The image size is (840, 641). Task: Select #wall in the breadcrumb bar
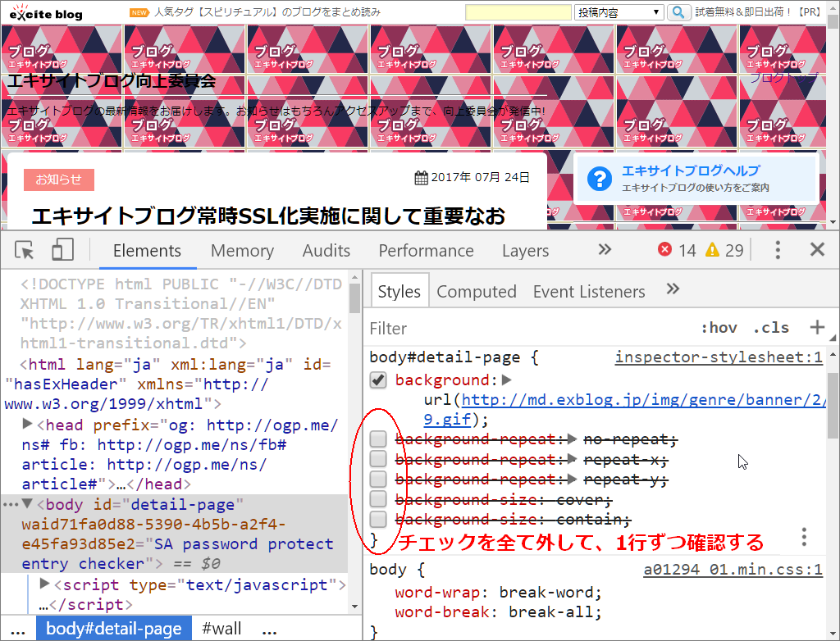[x=221, y=628]
